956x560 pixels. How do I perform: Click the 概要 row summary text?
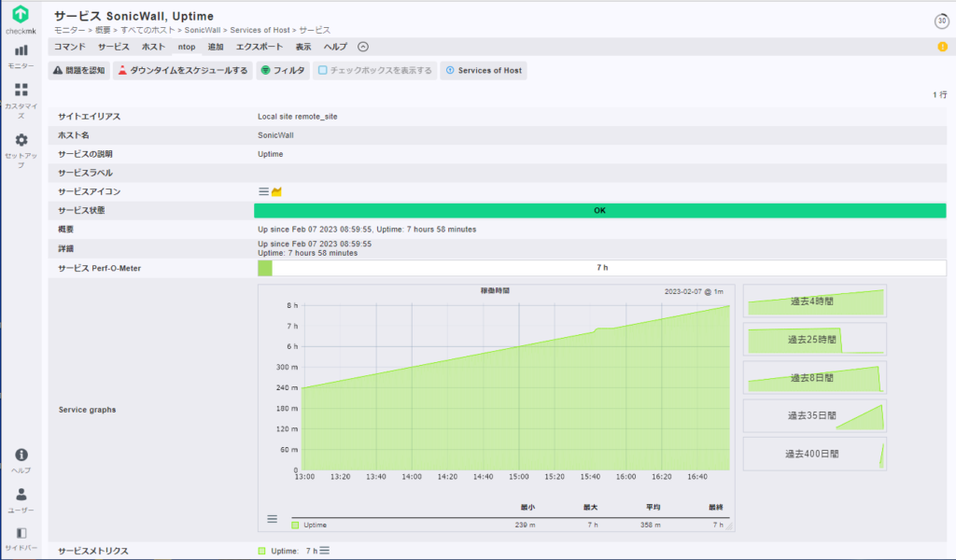click(x=367, y=230)
